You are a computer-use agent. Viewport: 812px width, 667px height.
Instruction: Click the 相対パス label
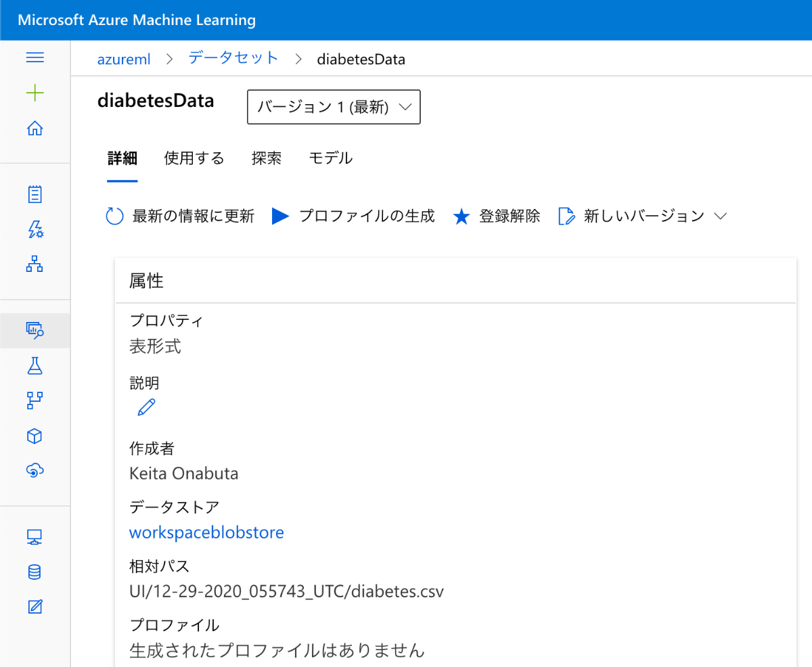pyautogui.click(x=159, y=566)
